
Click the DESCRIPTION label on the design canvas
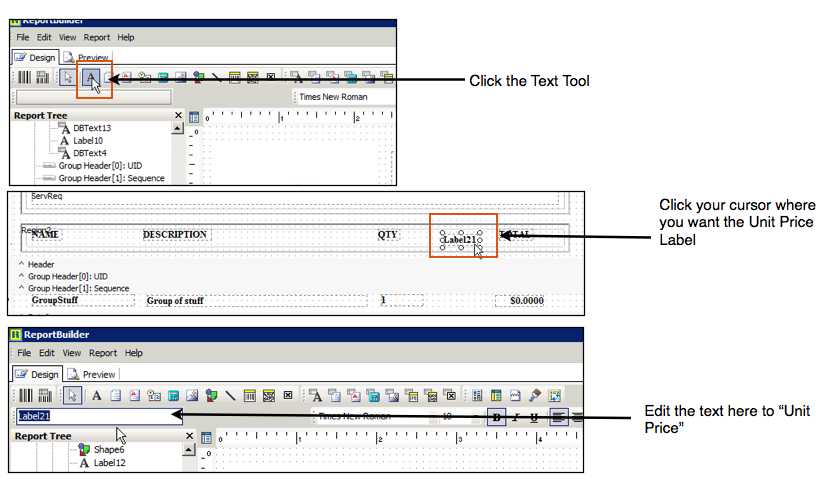pos(175,235)
